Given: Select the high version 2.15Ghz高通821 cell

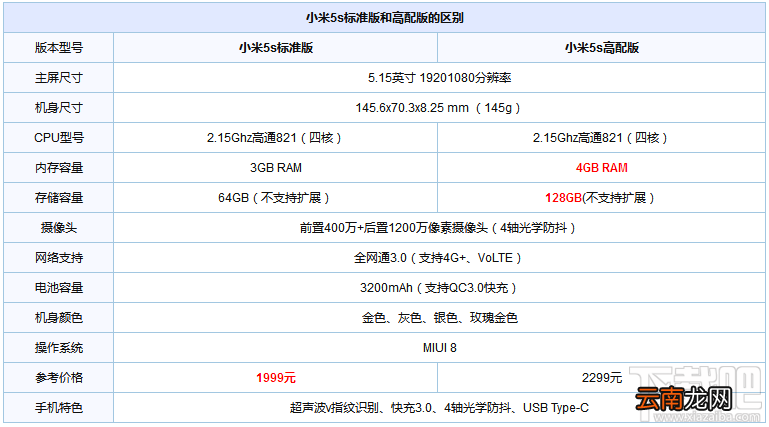Looking at the screenshot, I should tap(602, 138).
